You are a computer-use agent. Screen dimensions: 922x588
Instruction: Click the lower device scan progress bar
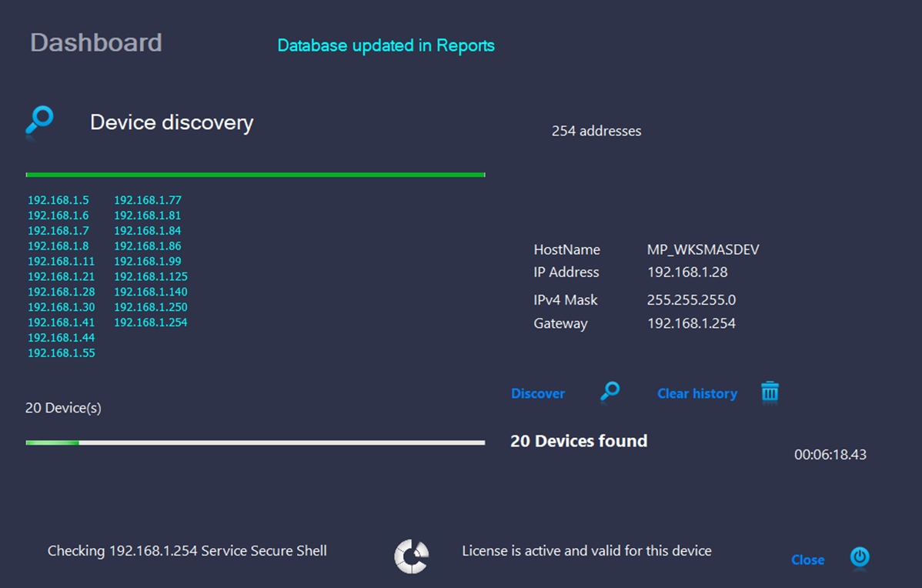point(255,443)
